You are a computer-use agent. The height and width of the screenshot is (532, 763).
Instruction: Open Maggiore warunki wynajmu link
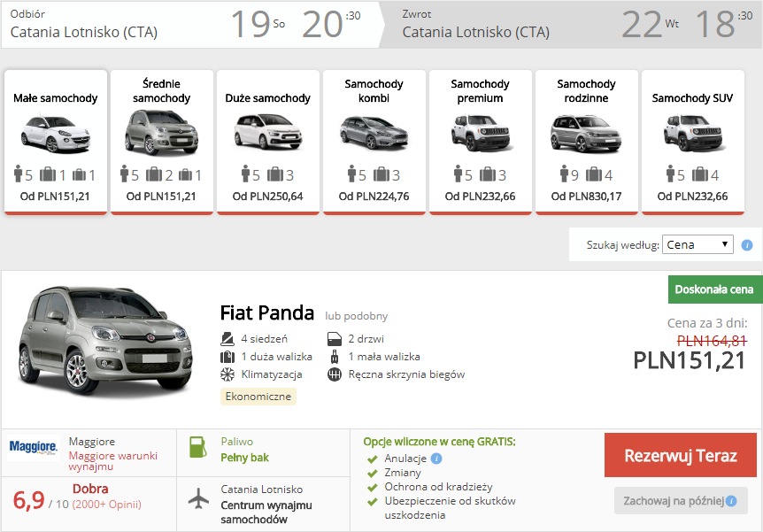point(113,461)
